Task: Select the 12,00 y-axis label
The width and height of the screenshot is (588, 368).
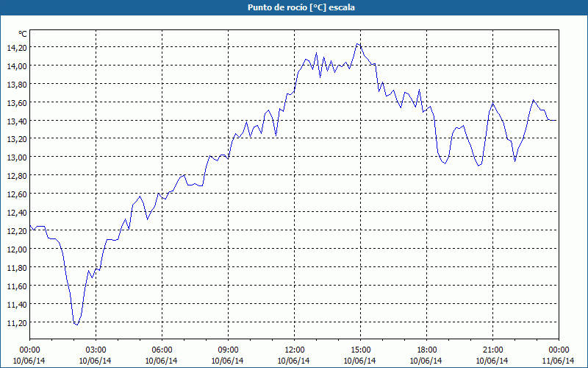Action: tap(17, 250)
